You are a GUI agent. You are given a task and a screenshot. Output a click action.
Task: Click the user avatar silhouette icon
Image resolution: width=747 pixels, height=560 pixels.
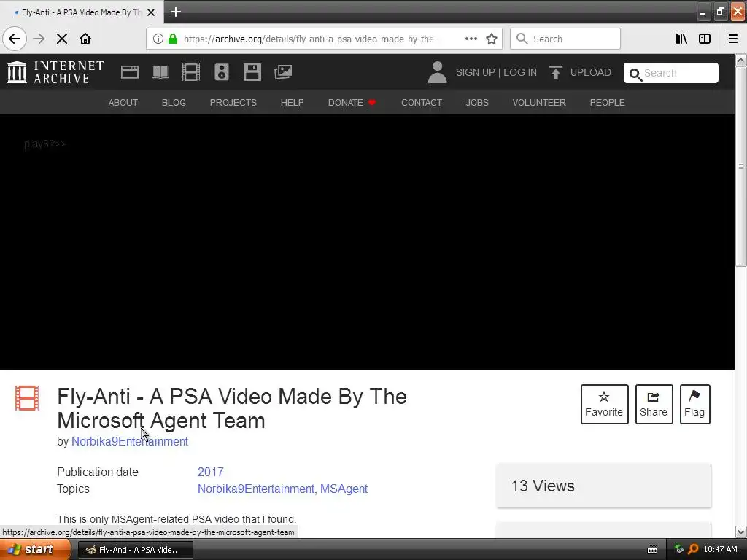[438, 72]
